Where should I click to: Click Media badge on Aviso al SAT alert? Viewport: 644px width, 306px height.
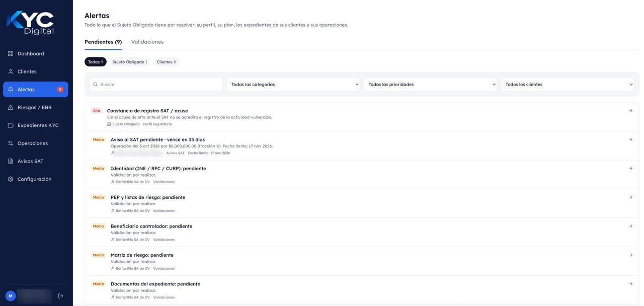98,139
